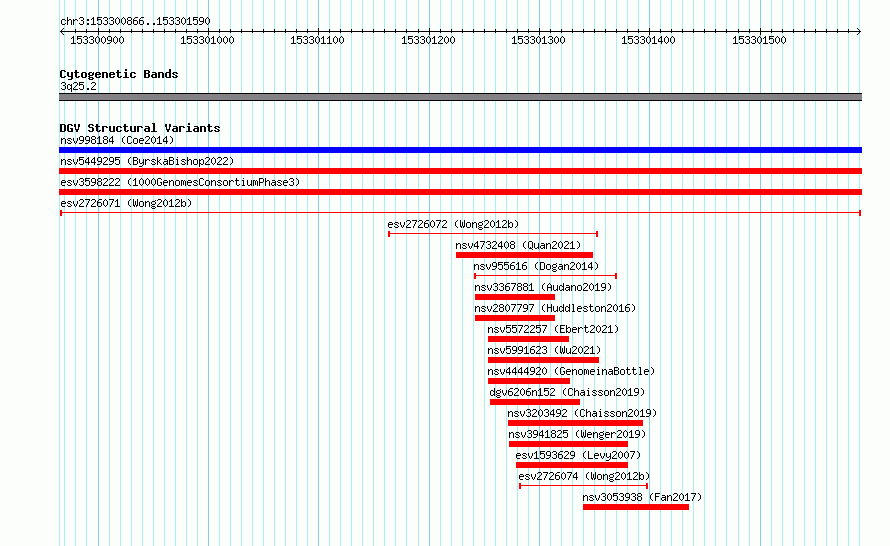Click the nsv3941825 red variant bar
Viewport: 890px width, 546px height.
click(568, 444)
